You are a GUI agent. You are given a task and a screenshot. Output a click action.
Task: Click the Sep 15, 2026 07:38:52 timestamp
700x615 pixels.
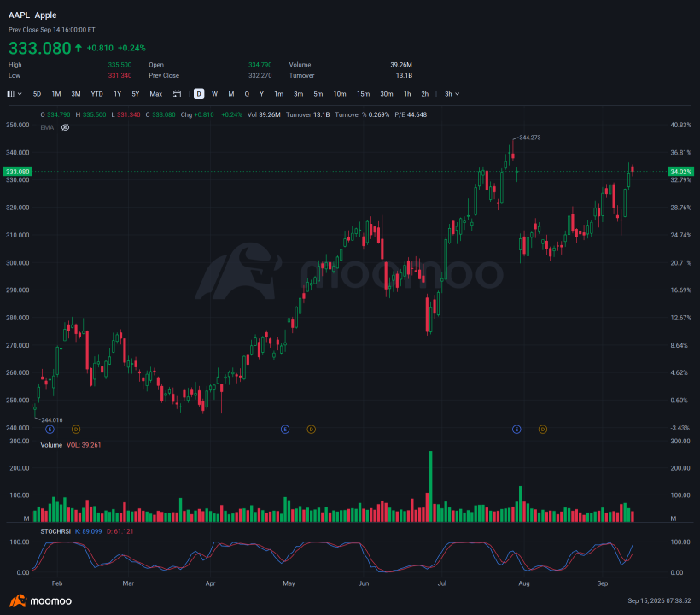659,600
